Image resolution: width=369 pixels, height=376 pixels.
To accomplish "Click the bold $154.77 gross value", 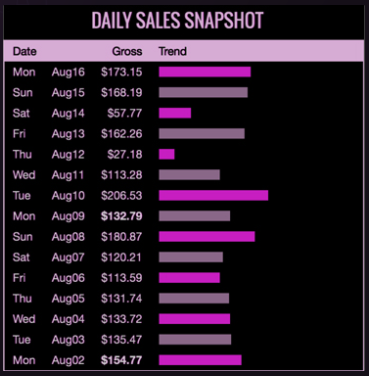I will point(122,360).
